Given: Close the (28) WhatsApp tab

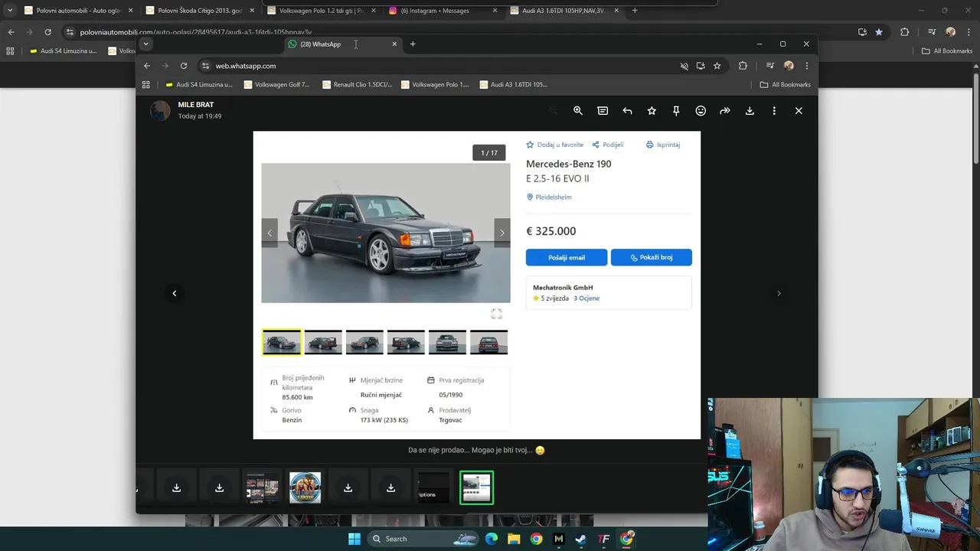Looking at the screenshot, I should click(394, 44).
